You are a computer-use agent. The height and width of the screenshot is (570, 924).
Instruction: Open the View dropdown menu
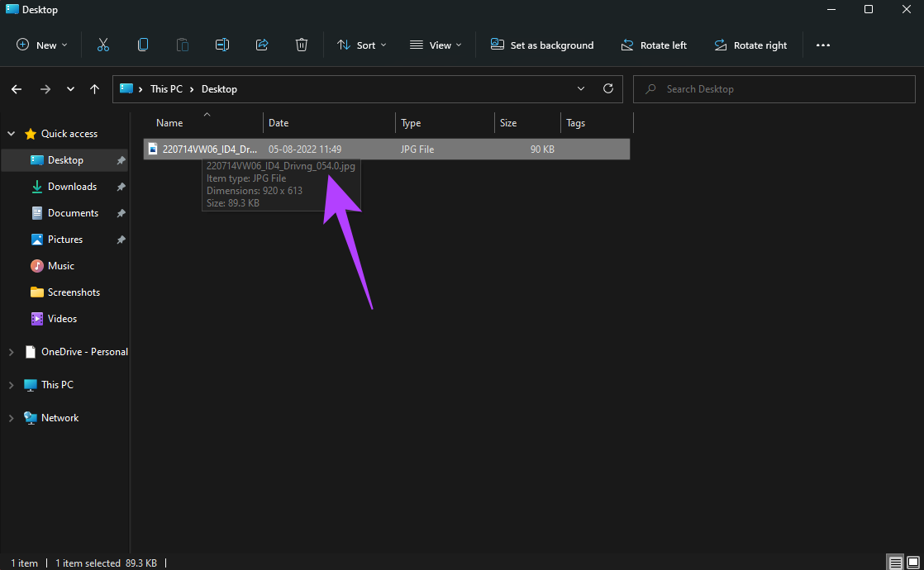436,45
